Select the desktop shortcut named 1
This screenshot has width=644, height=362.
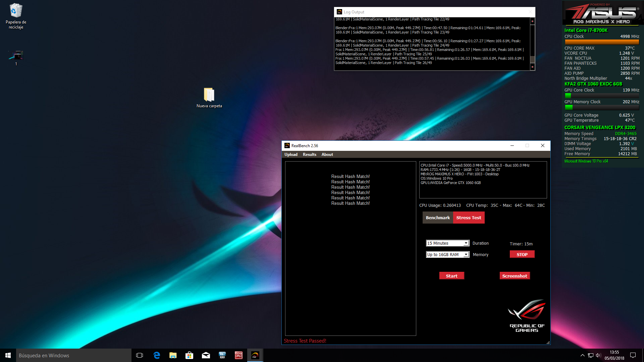tap(16, 57)
